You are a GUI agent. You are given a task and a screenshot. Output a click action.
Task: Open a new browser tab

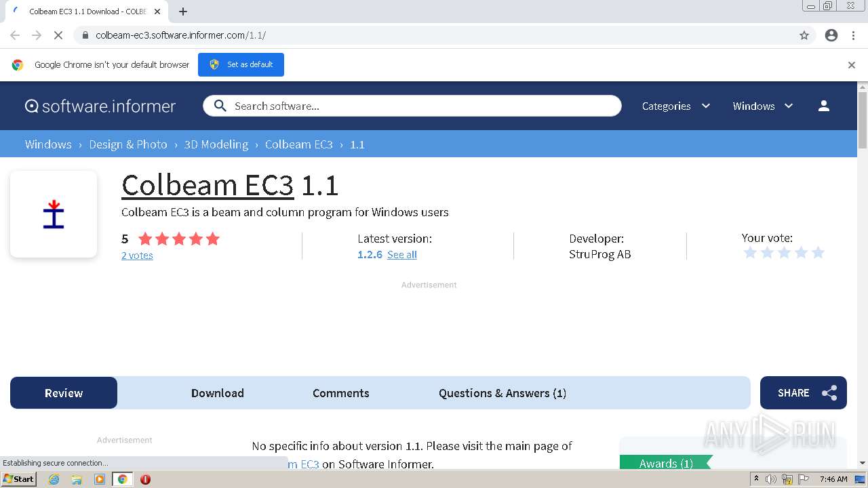[183, 12]
